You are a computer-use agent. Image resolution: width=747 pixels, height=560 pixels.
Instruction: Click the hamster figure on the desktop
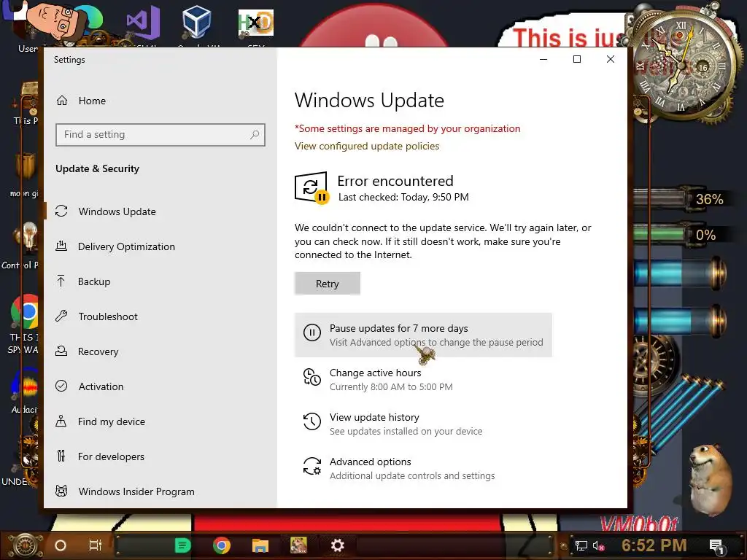tap(711, 480)
